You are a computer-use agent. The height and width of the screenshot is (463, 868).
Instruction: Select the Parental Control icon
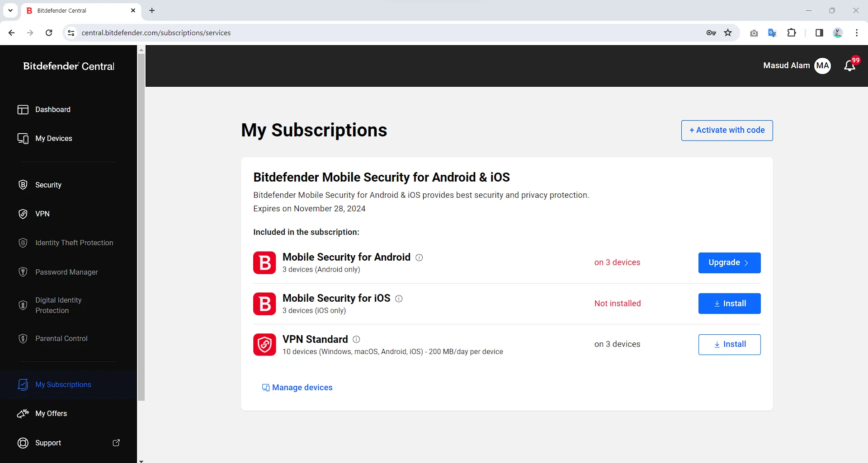click(x=23, y=338)
